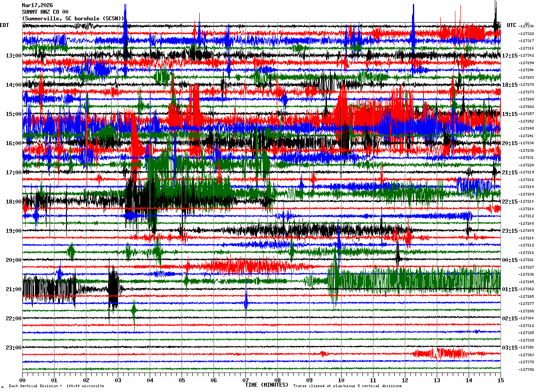The image size is (536, 392).
Task: Select the EDT timezone label
Action: tap(4, 25)
